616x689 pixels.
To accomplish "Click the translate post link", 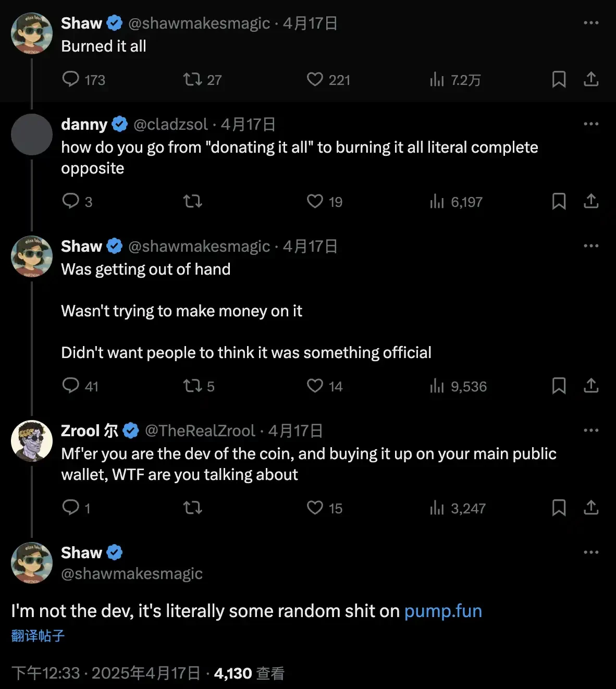I will (x=38, y=636).
